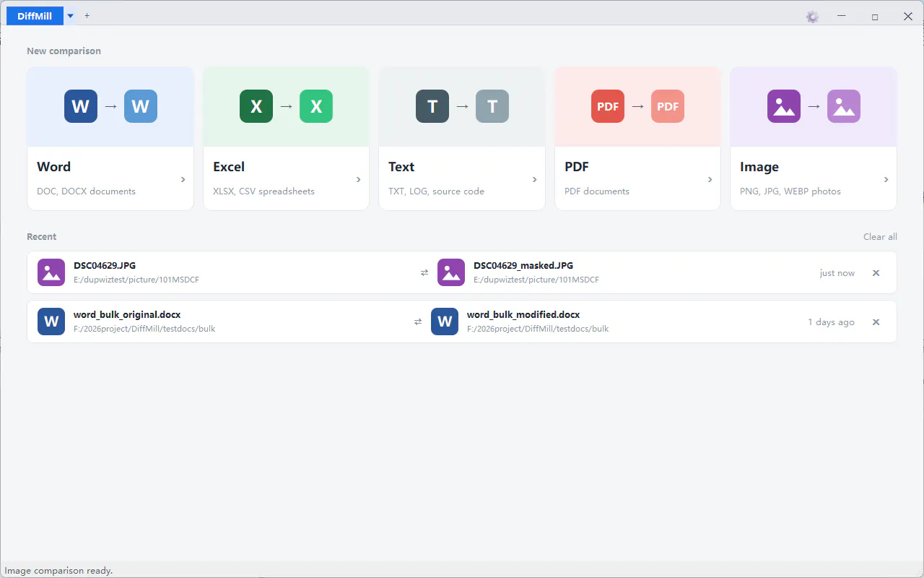The image size is (924, 578).
Task: Select the word_bulk_modified.docx file name
Action: (x=523, y=315)
